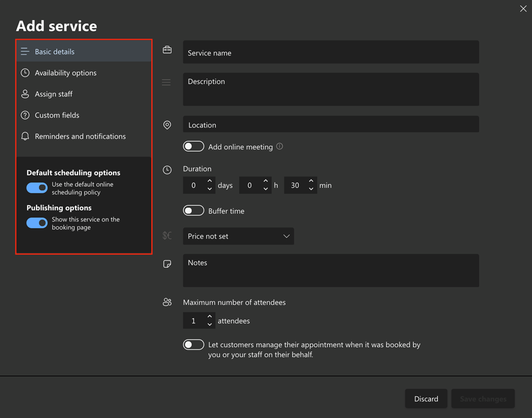Open Reminders and notifications section
This screenshot has height=418, width=532.
point(84,136)
